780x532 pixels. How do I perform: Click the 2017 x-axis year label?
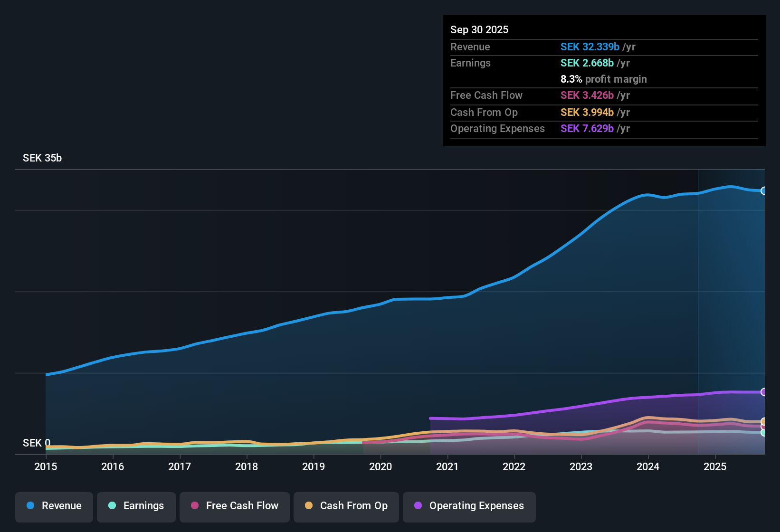180,466
